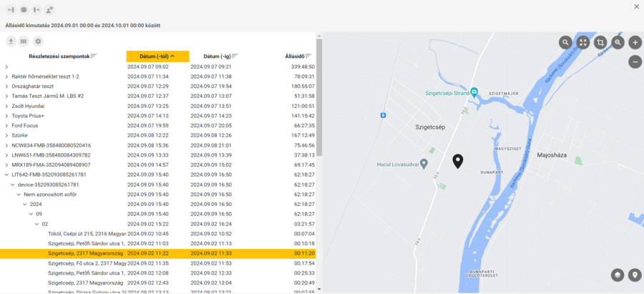Collapse the Nem azonosított sofőr node
This screenshot has height=294, width=644.
[x=19, y=195]
